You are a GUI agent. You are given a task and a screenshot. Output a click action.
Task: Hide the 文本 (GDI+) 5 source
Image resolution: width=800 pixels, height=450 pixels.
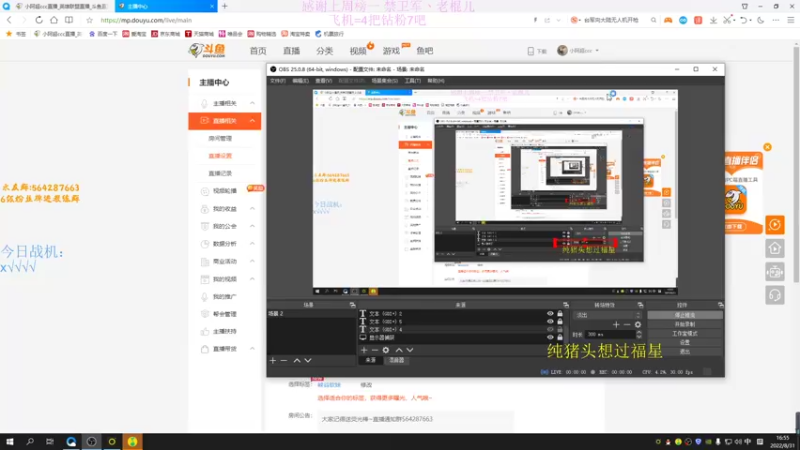click(x=550, y=321)
